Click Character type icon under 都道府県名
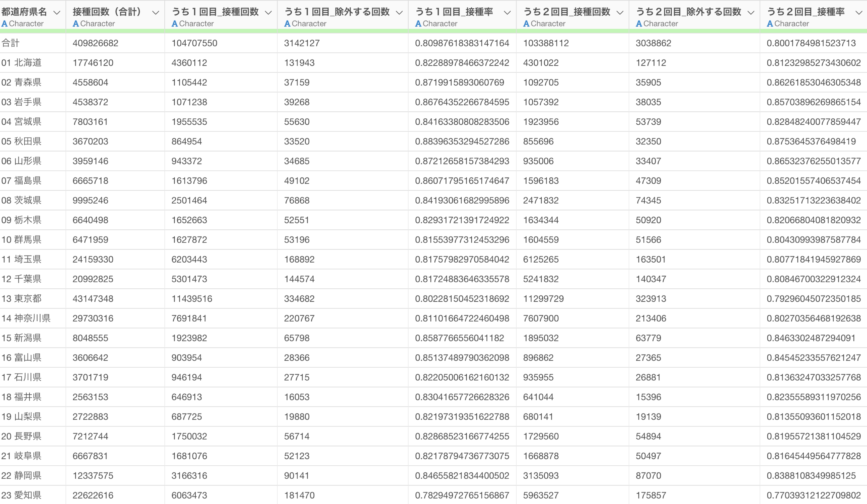Screen dimensions: 867x504 (x=5, y=24)
